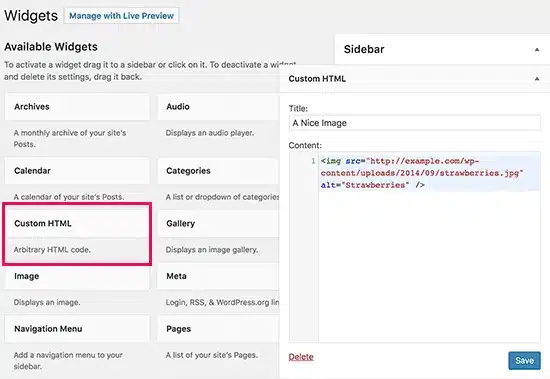Click the 'Displays an image gallery.' description
The width and height of the screenshot is (550, 379).
[212, 250]
